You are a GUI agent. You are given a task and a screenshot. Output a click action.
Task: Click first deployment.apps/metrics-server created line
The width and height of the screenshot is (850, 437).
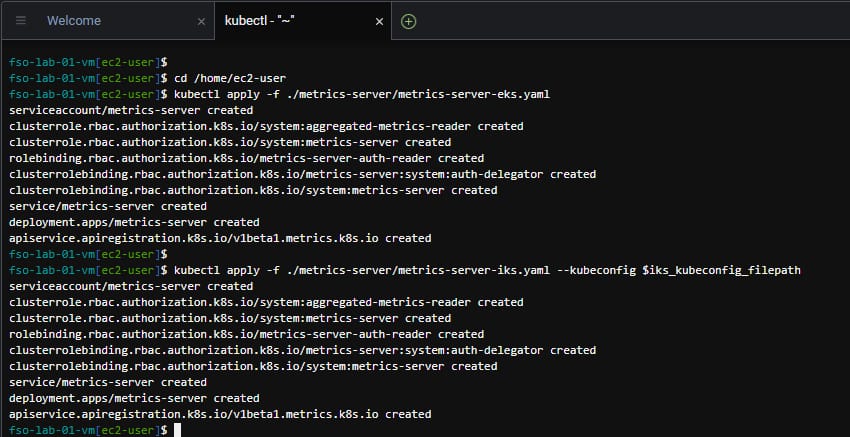click(134, 222)
